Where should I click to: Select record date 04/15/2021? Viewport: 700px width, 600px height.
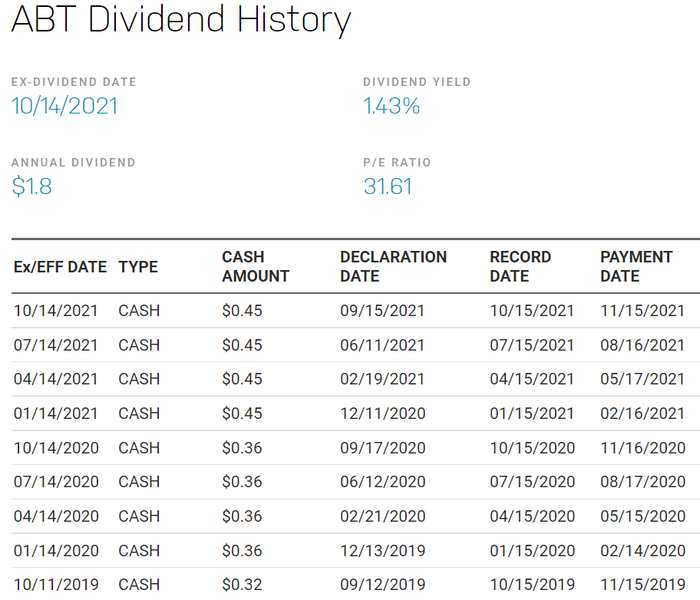tap(532, 379)
